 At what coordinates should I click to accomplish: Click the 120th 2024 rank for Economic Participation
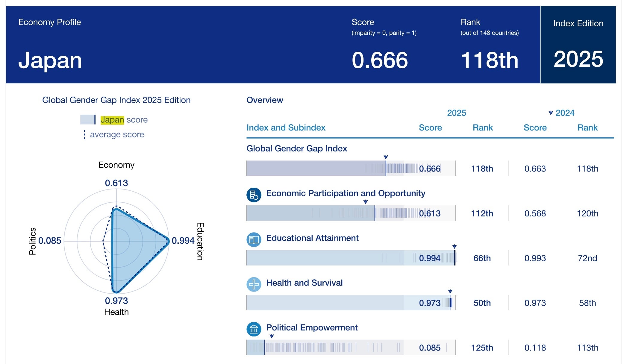587,213
